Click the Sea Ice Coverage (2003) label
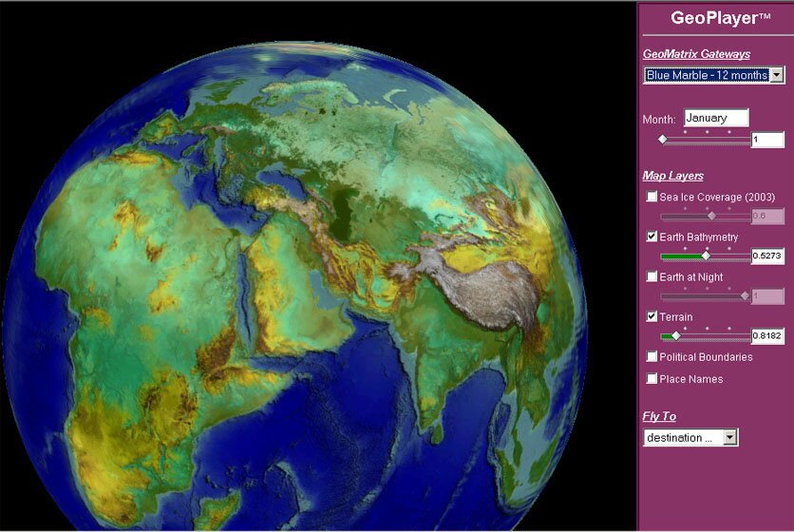Viewport: 794px width, 532px height. (717, 197)
